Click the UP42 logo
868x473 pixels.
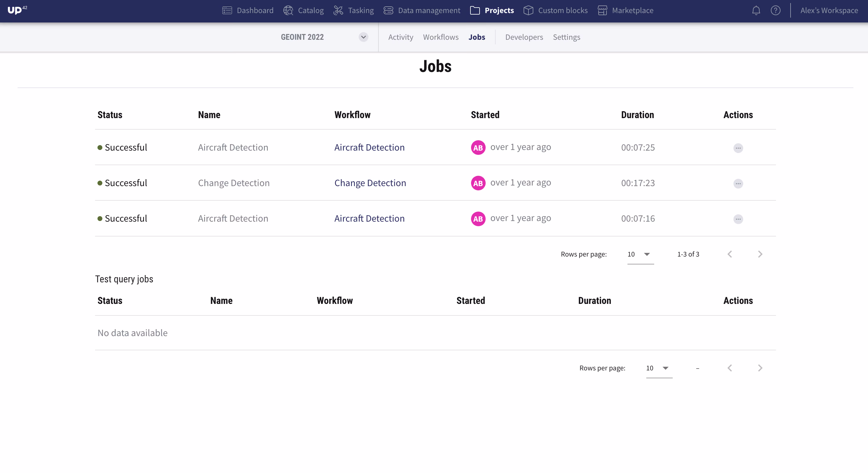[17, 10]
